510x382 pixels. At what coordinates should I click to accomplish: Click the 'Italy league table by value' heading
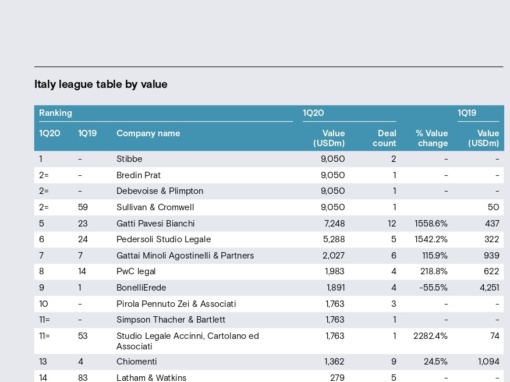101,84
